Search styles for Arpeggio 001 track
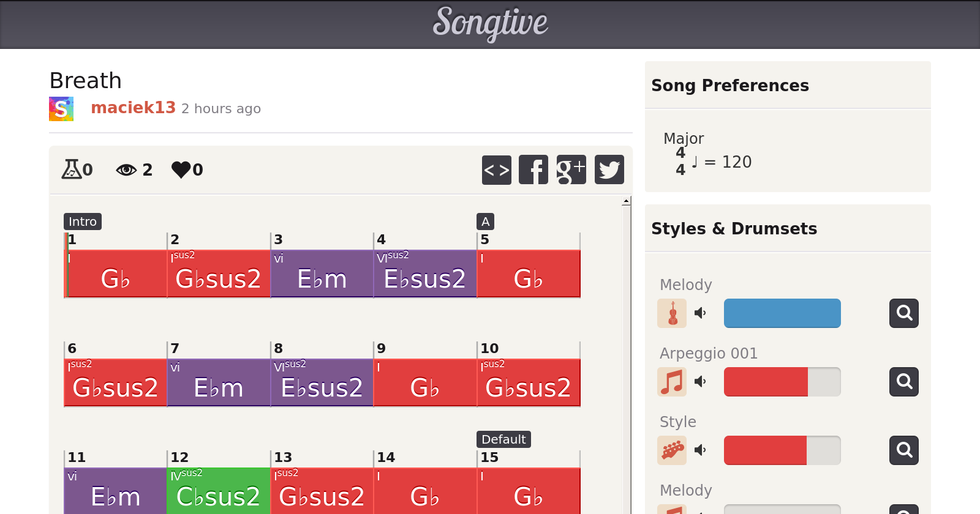980x514 pixels. point(903,382)
